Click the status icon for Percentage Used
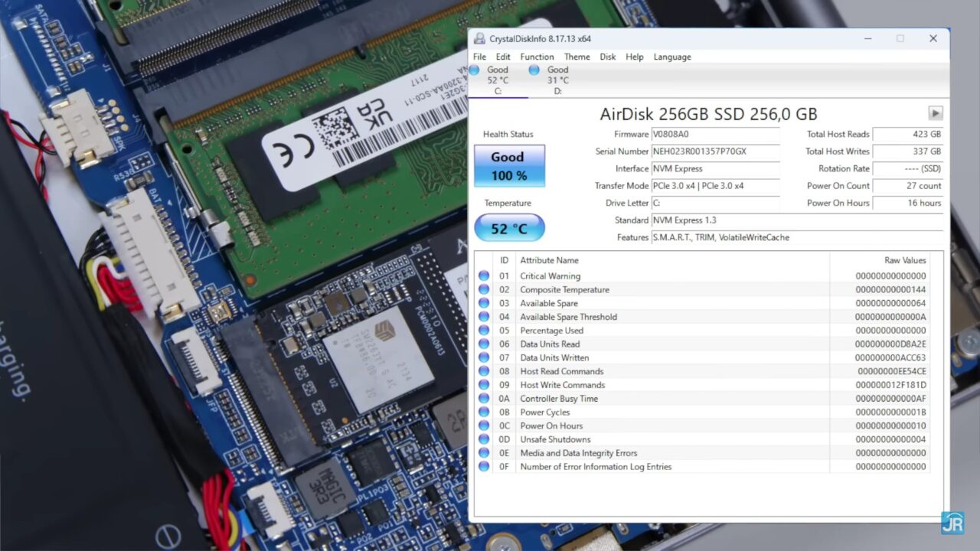This screenshot has height=551, width=980. click(x=484, y=331)
